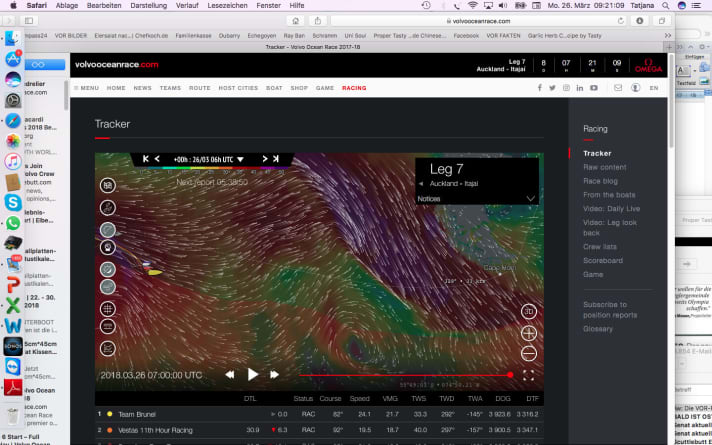Open Crew lists in the sidebar
This screenshot has height=445, width=712.
pyautogui.click(x=600, y=247)
